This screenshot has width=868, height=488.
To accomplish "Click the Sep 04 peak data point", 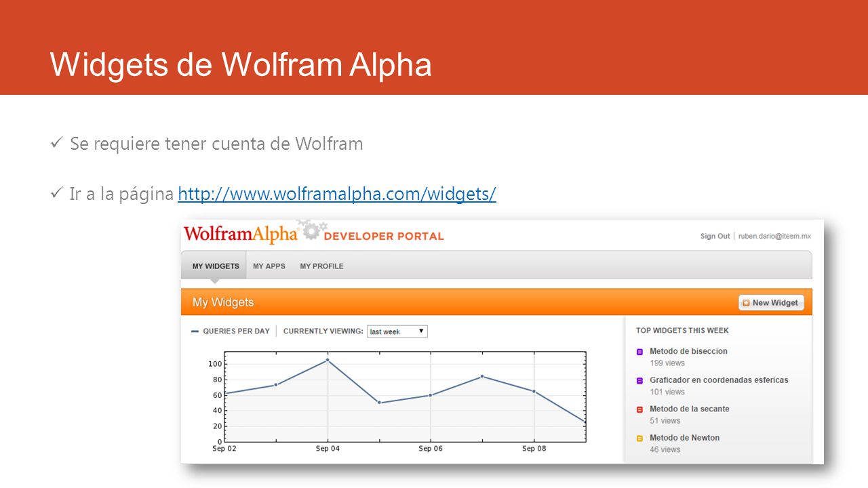I will pos(328,360).
